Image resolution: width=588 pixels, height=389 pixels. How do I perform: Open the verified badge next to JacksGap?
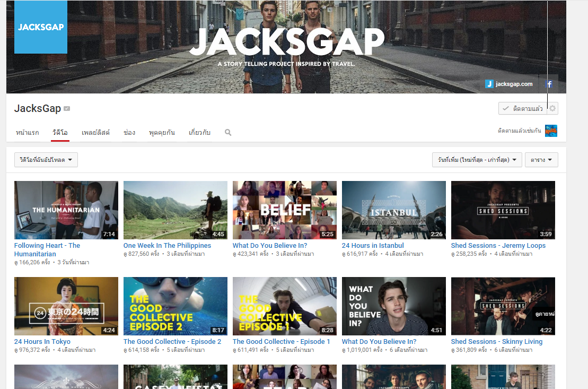[67, 109]
